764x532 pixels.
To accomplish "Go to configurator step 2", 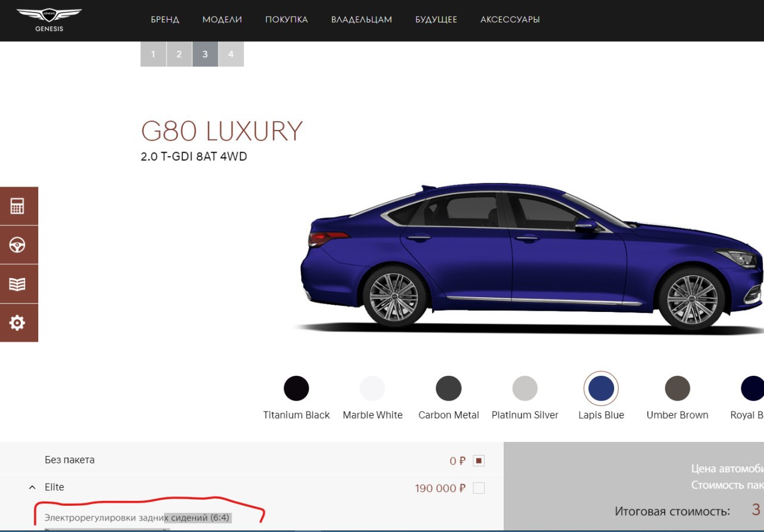I will (179, 54).
